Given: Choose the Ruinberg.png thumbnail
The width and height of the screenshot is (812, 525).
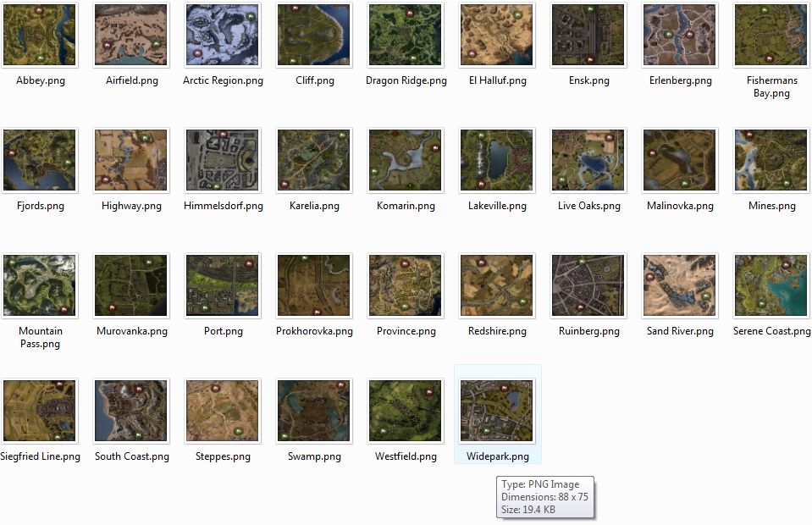Looking at the screenshot, I should [588, 285].
